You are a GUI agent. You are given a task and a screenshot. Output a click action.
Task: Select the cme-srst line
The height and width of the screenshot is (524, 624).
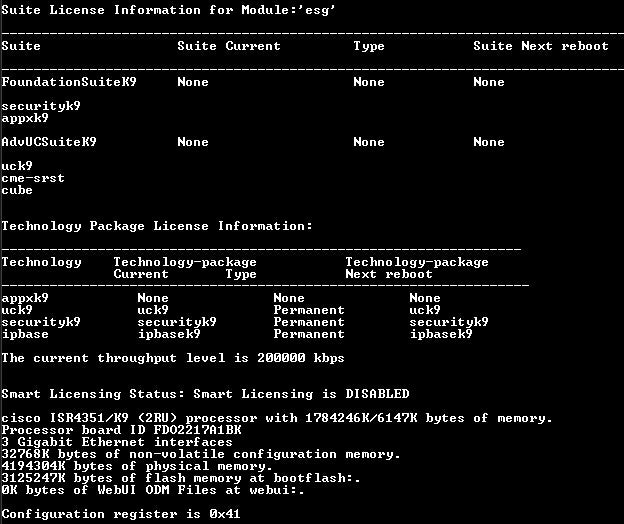click(33, 178)
